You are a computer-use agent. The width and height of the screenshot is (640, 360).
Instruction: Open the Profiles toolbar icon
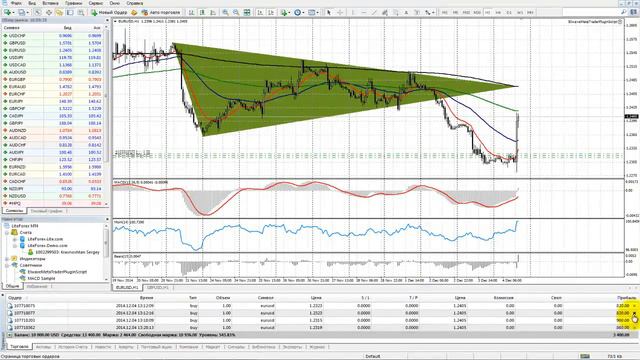click(21, 13)
